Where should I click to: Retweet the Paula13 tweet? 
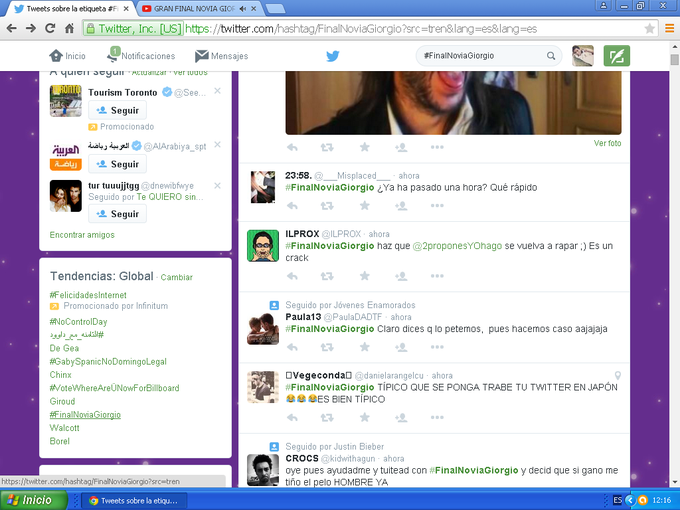pos(327,347)
